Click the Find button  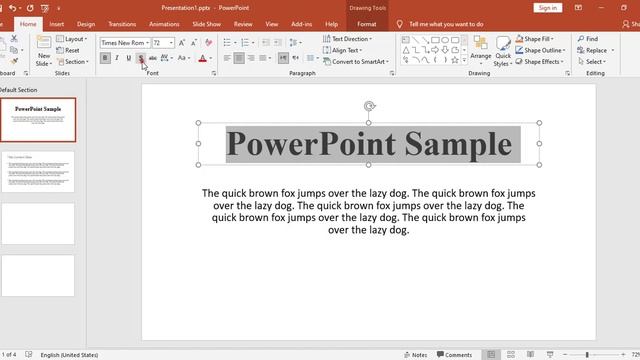tap(588, 39)
